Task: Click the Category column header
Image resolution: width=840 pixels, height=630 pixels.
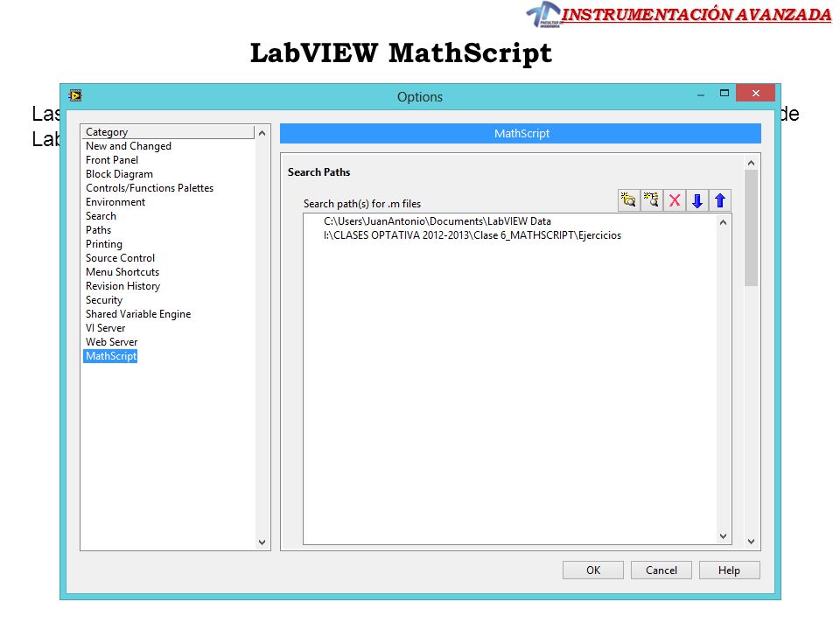Action: 168,132
